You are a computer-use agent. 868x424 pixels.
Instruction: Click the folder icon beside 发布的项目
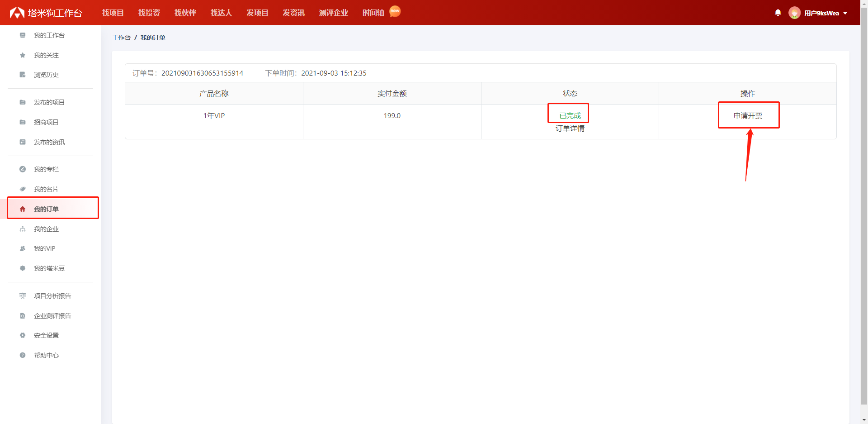tap(23, 102)
